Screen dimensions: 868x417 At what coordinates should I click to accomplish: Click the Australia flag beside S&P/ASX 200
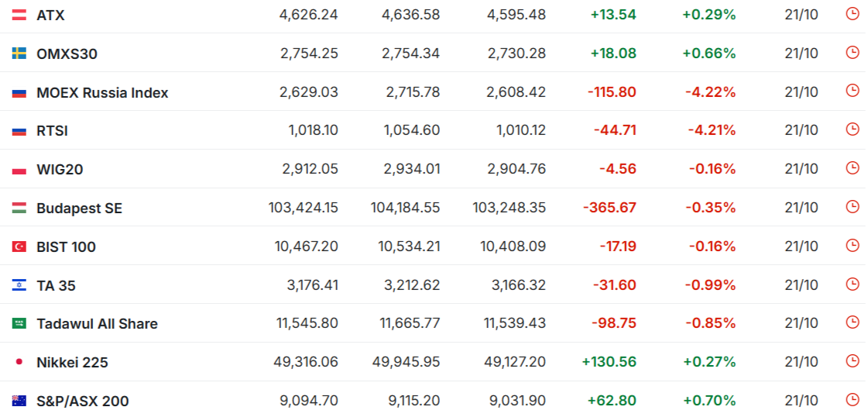19,401
